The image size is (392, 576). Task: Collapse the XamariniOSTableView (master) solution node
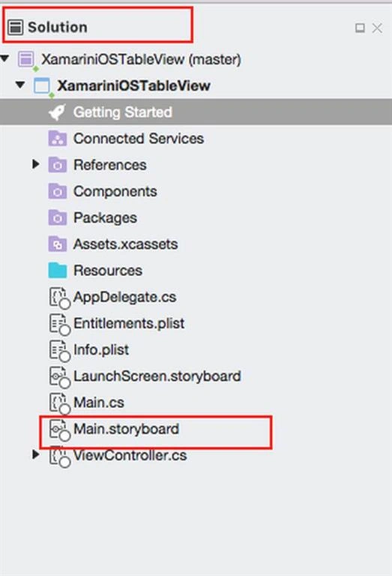point(4,58)
